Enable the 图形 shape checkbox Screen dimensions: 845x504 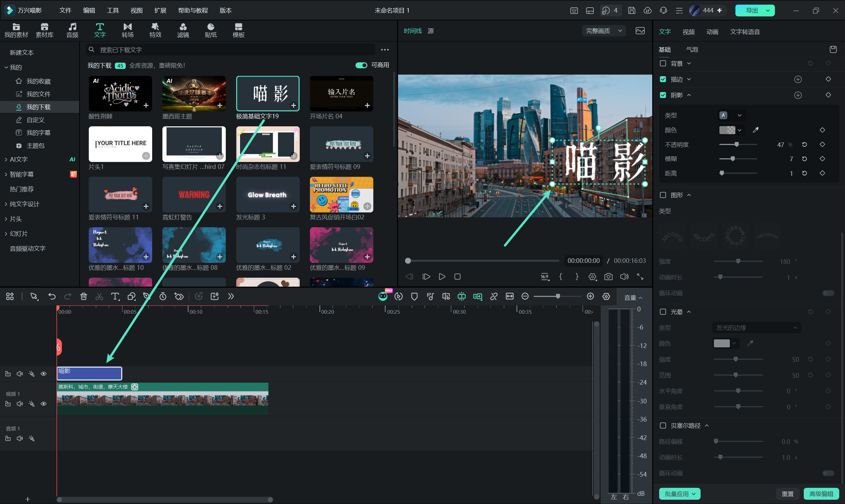(662, 195)
